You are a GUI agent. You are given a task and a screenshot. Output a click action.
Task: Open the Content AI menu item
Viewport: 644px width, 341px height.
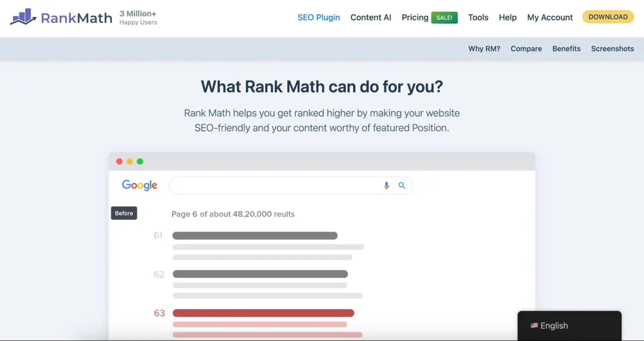pos(371,17)
